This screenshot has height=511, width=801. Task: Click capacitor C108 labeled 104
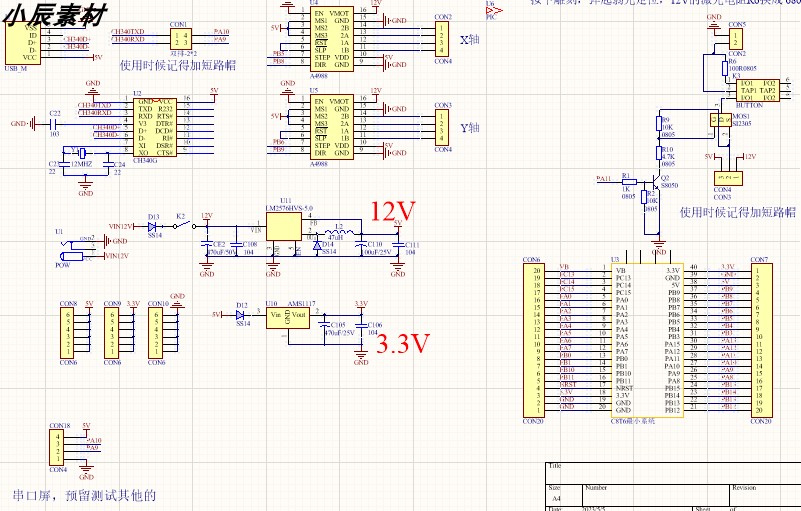[236, 245]
